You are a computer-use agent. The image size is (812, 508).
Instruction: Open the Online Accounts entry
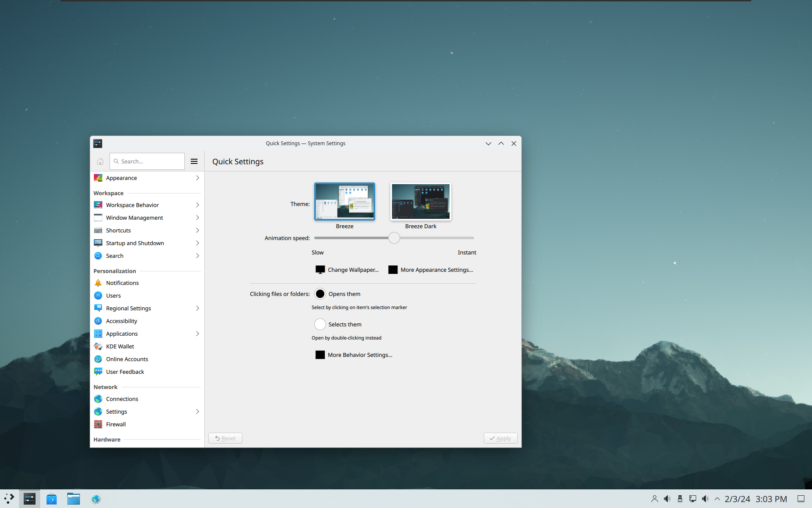tap(147, 359)
